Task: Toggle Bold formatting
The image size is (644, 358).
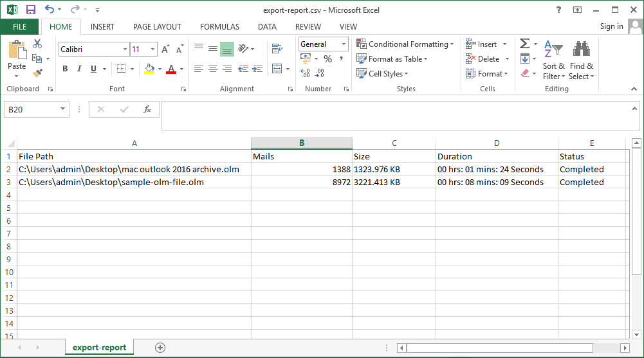Action: [65, 69]
